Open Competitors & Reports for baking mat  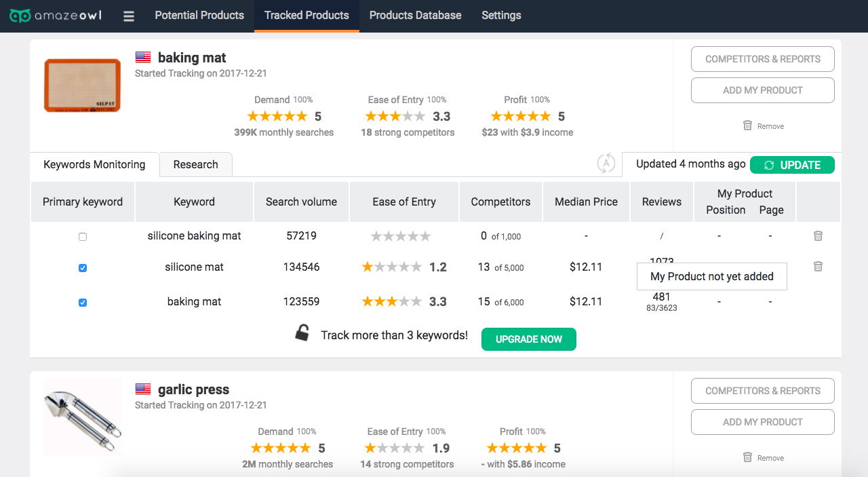(762, 59)
